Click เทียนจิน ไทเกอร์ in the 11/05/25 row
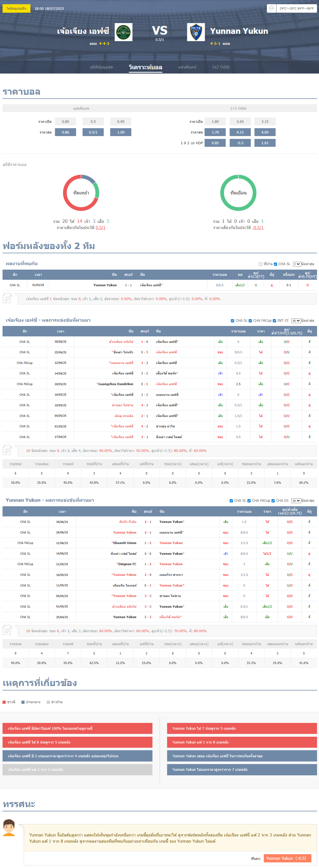319x868 pixels. pyautogui.click(x=125, y=585)
